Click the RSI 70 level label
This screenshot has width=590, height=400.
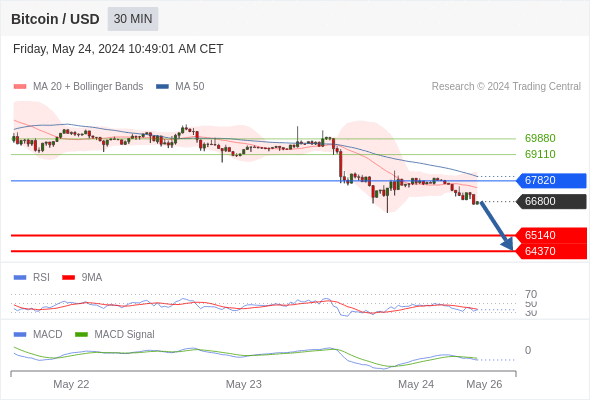pyautogui.click(x=531, y=294)
